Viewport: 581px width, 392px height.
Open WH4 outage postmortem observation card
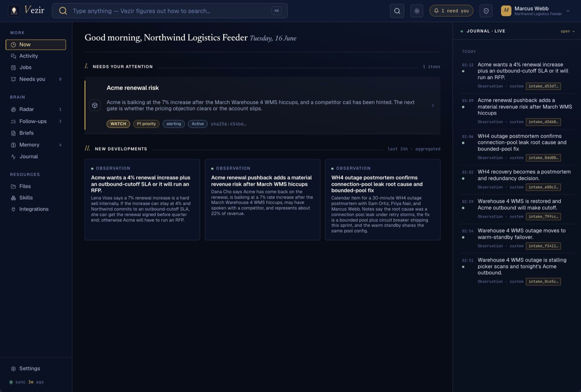coord(382,200)
